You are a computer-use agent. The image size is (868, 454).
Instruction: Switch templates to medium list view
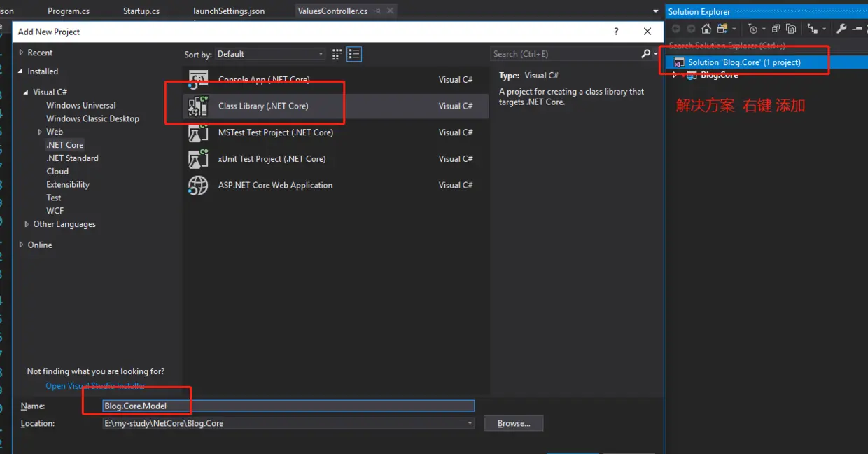[354, 54]
